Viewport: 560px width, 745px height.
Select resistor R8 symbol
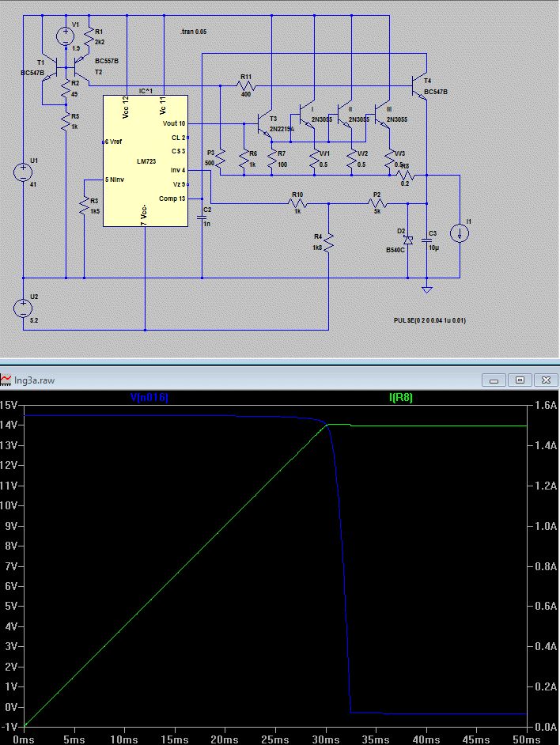tap(405, 176)
